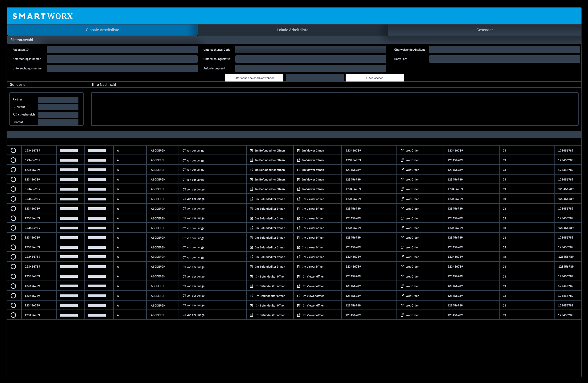Select radio button of eighth table row
588x383 pixels.
coord(13,218)
